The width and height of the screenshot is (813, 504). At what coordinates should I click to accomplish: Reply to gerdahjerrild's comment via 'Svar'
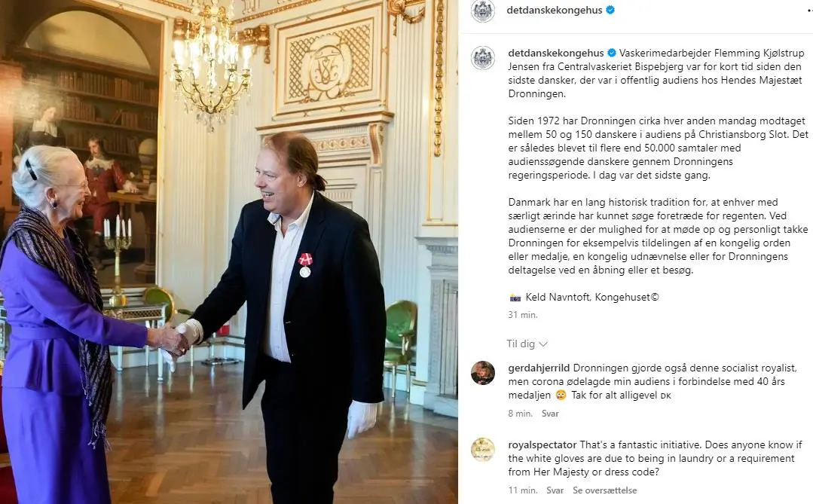[x=550, y=414]
